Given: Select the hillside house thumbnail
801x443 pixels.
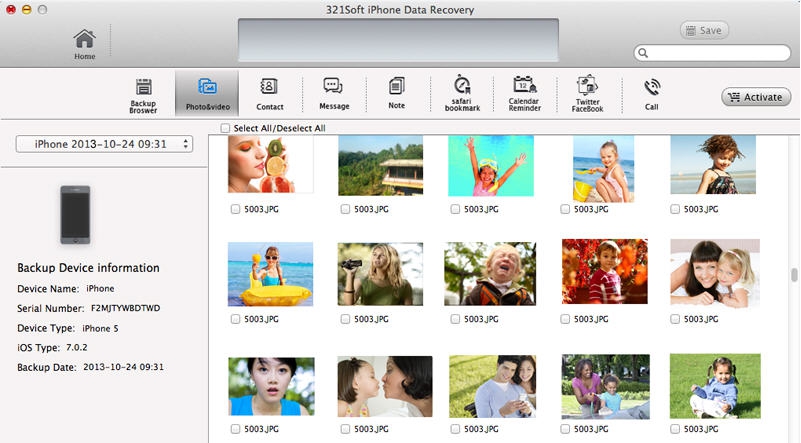Looking at the screenshot, I should (x=381, y=165).
